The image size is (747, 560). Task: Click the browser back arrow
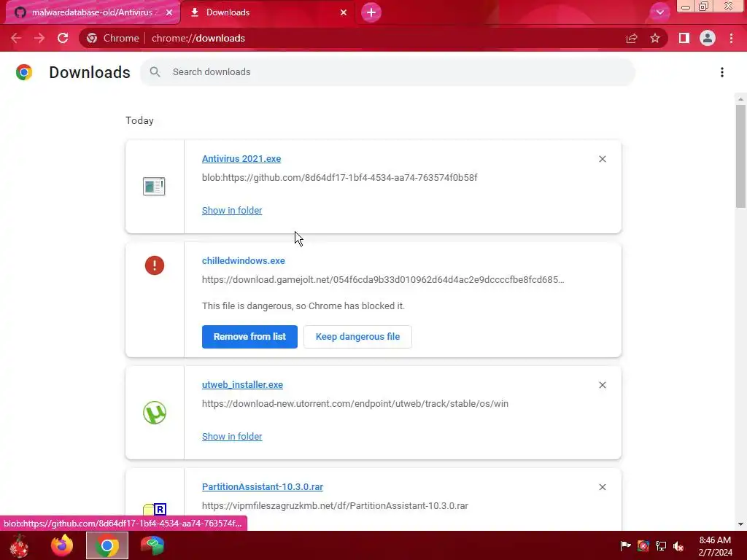point(16,38)
